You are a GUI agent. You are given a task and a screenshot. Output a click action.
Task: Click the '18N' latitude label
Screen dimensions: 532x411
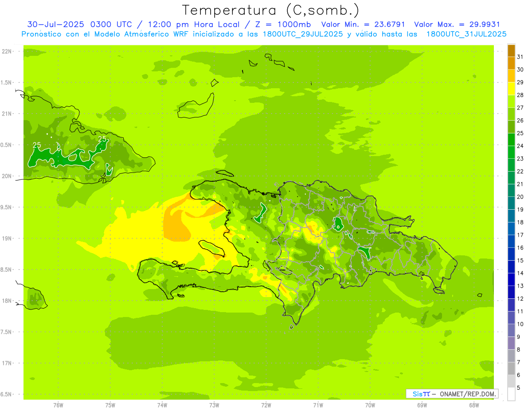click(x=7, y=301)
